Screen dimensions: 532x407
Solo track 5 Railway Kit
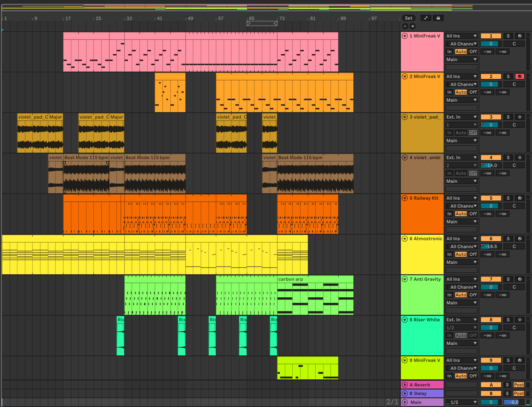(508, 198)
